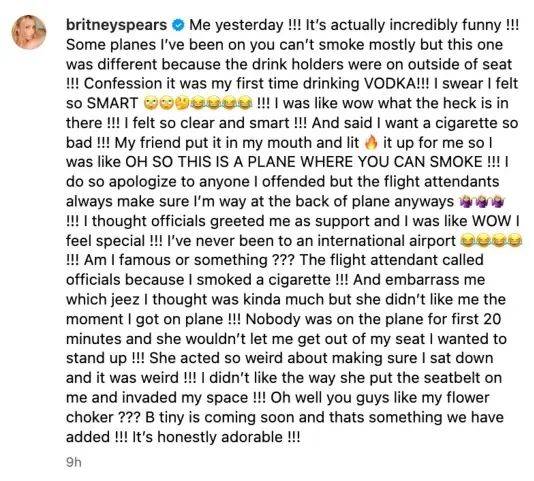
Task: Click the last purple shrugging emoji
Action: click(498, 202)
